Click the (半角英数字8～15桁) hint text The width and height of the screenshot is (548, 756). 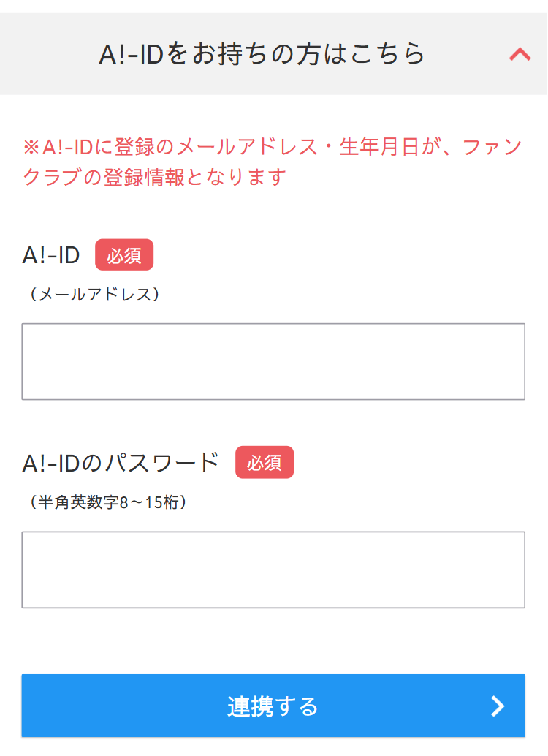click(109, 502)
